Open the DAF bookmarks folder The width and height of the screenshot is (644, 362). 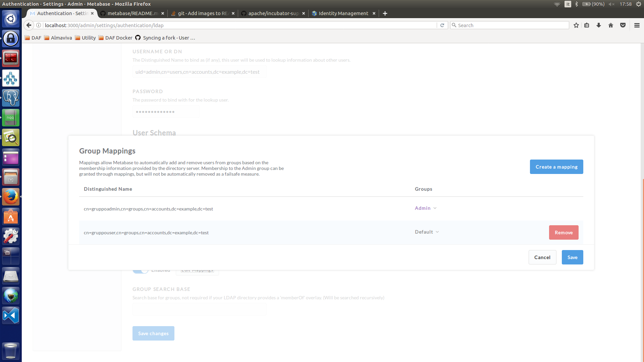pos(33,38)
